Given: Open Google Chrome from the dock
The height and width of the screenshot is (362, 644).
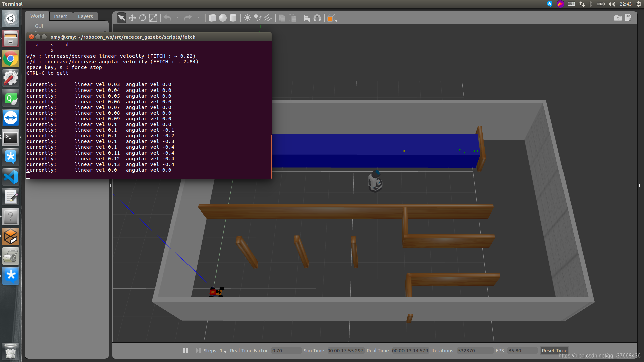Looking at the screenshot, I should (x=11, y=59).
